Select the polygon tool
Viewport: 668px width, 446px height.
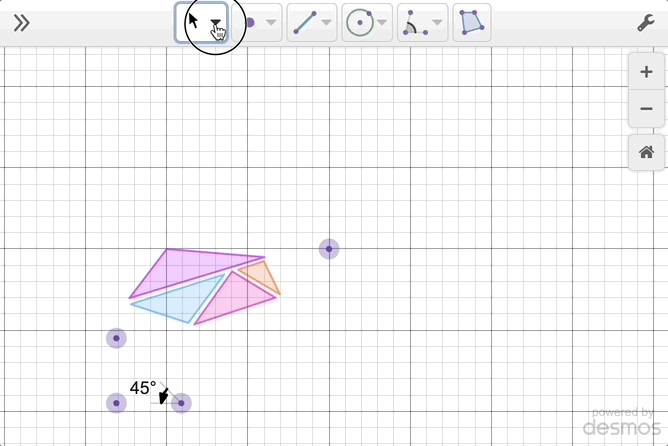pyautogui.click(x=472, y=22)
